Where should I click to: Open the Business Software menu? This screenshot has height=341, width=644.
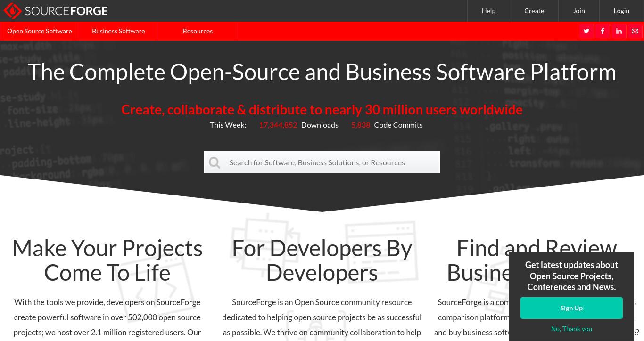[x=118, y=31]
